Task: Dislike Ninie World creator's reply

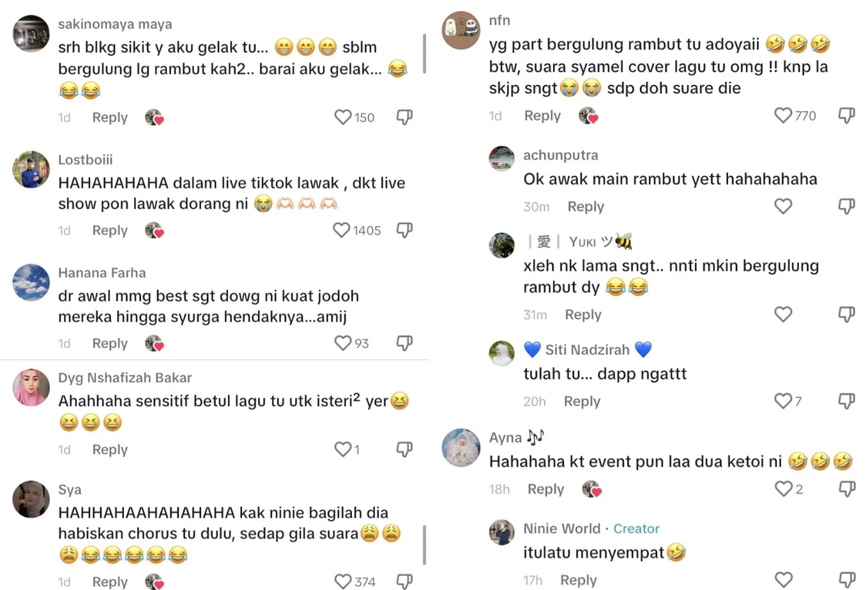Action: point(846,580)
